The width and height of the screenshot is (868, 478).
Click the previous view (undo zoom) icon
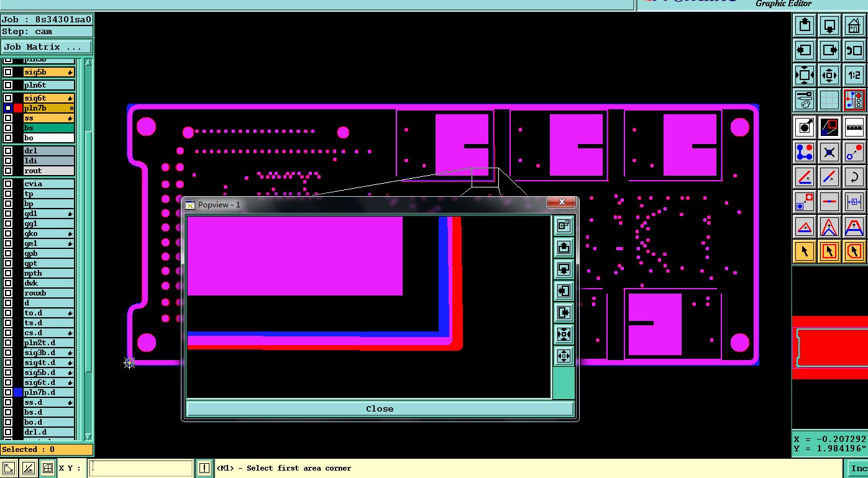point(854,50)
